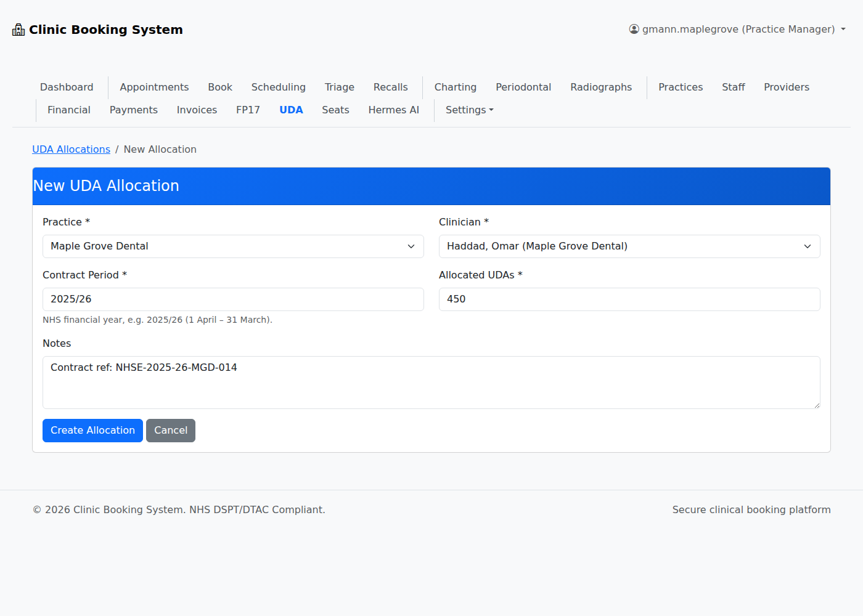Click the clinic building logo icon
The width and height of the screenshot is (863, 616).
pos(18,30)
